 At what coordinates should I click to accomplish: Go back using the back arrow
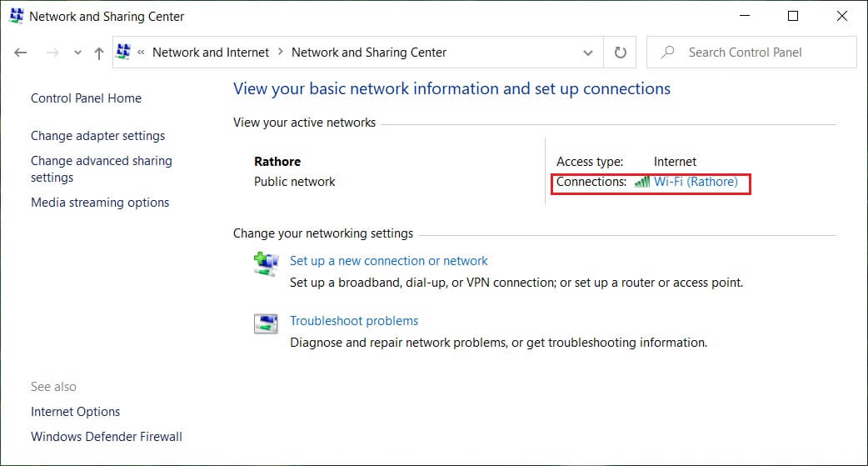21,53
